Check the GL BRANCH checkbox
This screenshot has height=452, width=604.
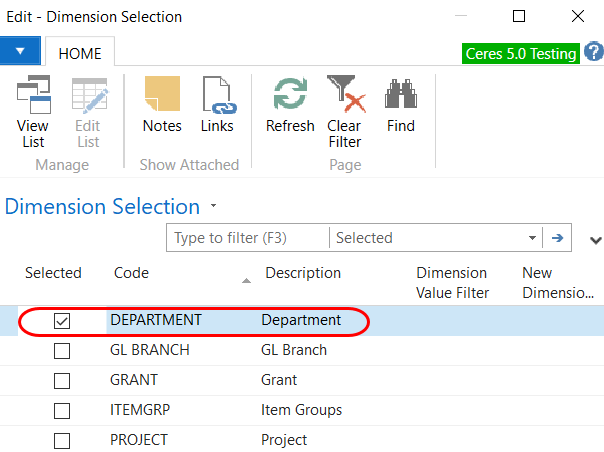pyautogui.click(x=62, y=351)
